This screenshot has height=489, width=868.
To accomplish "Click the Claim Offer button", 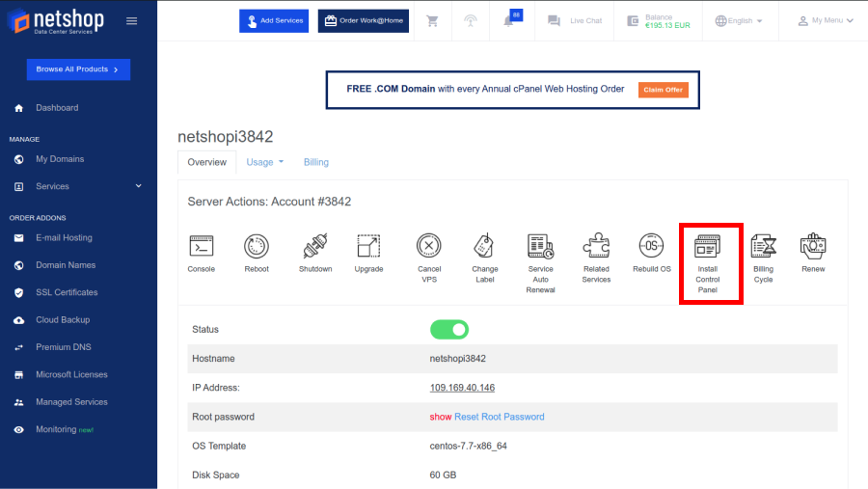I will (664, 90).
